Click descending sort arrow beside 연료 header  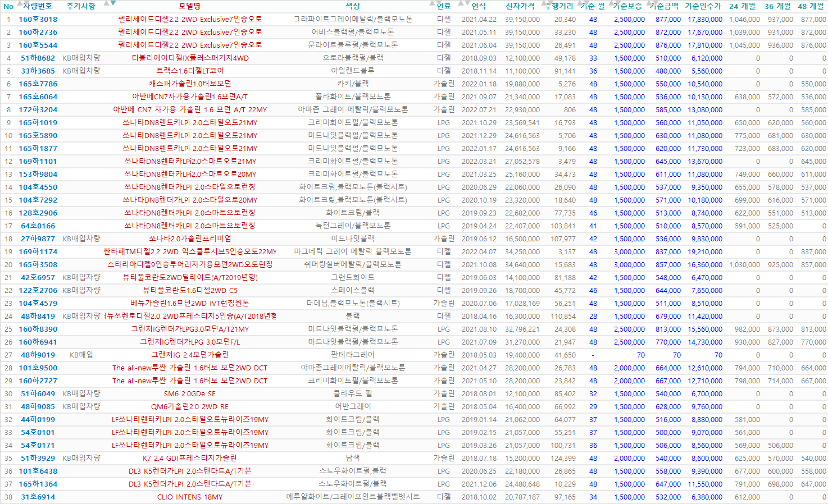(439, 3)
